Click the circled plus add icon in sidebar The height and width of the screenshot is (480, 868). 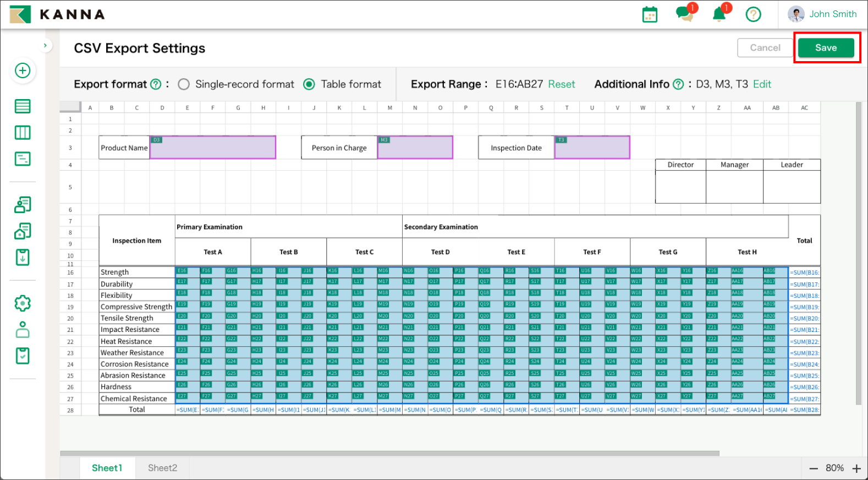tap(23, 70)
